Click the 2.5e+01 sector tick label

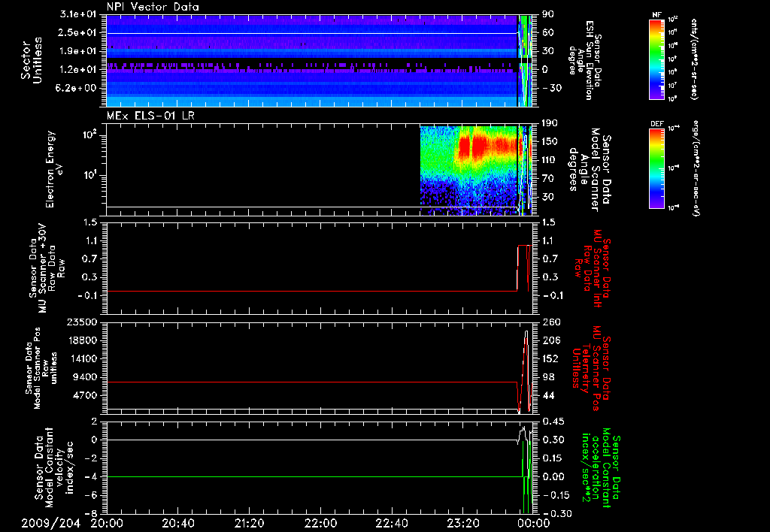[79, 32]
